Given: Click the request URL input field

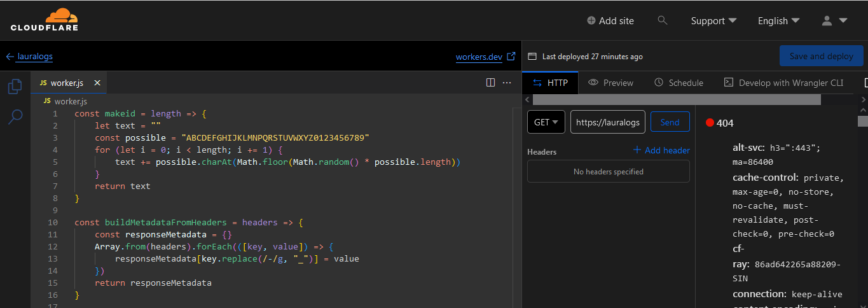Looking at the screenshot, I should (x=608, y=122).
